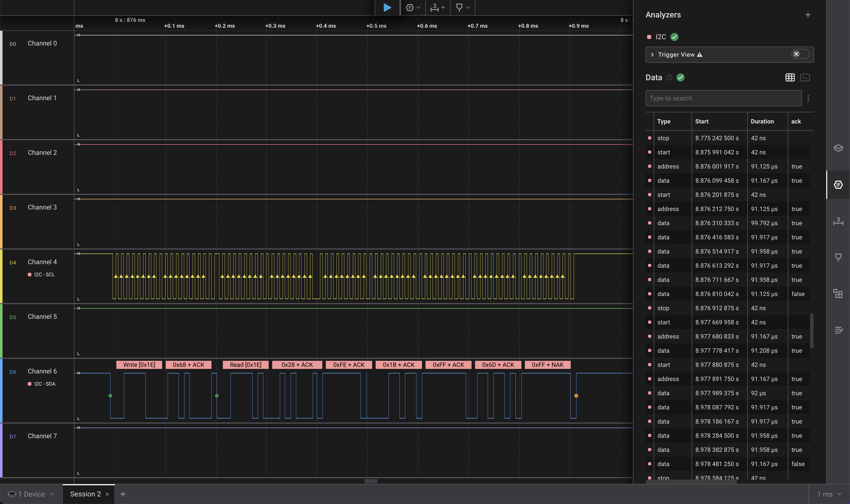Open the Device Settings sidebar panel
The height and width of the screenshot is (504, 850).
coord(838,148)
